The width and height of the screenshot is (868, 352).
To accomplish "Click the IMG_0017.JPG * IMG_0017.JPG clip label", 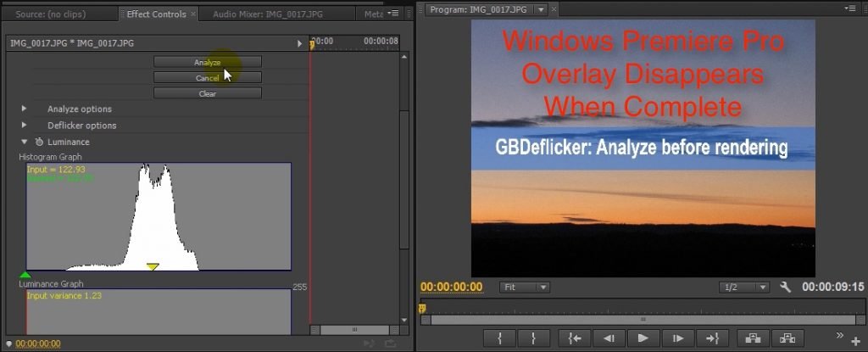I will tap(72, 43).
